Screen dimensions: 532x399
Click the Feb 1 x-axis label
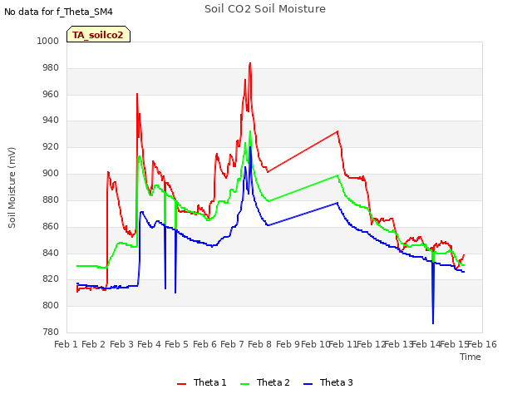click(x=66, y=344)
